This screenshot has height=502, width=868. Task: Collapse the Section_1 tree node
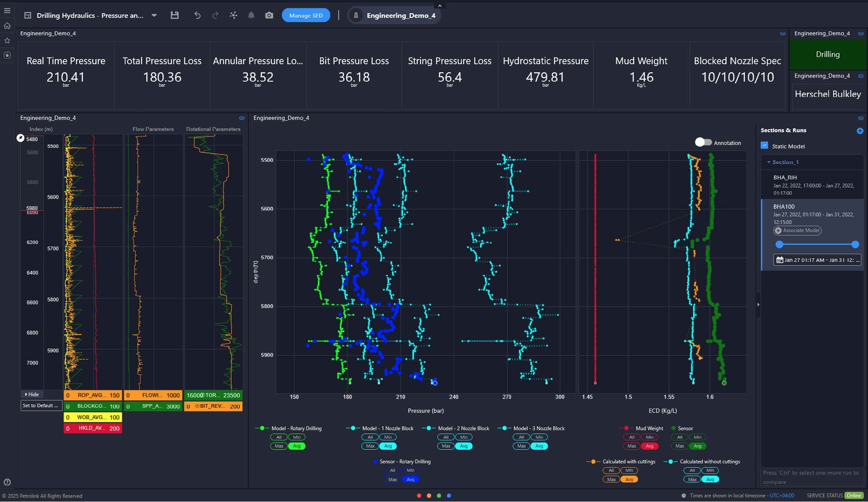[x=768, y=162]
